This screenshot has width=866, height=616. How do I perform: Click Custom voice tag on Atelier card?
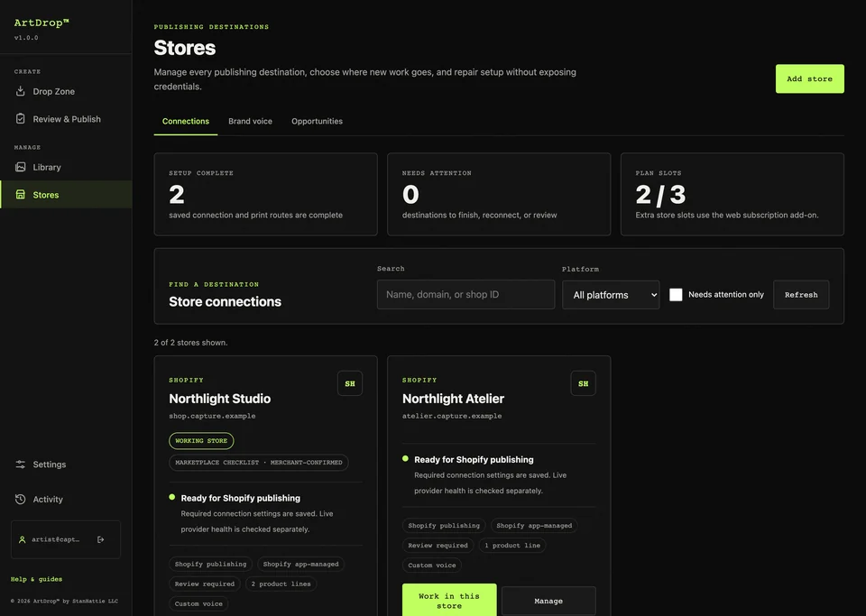click(431, 565)
